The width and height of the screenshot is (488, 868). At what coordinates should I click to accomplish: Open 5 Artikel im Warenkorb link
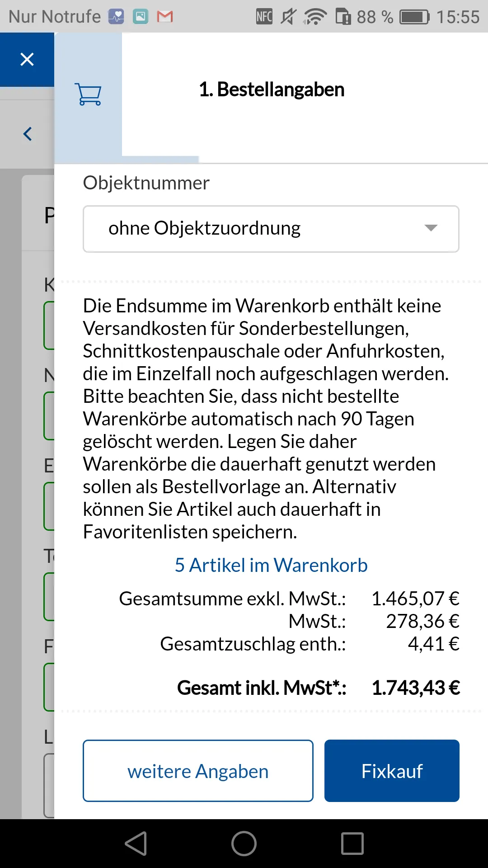click(271, 565)
